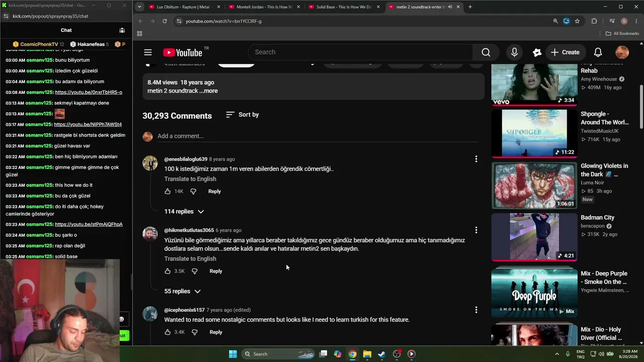Image resolution: width=644 pixels, height=362 pixels.
Task: Bookmark this page with the star icon
Action: tap(577, 21)
